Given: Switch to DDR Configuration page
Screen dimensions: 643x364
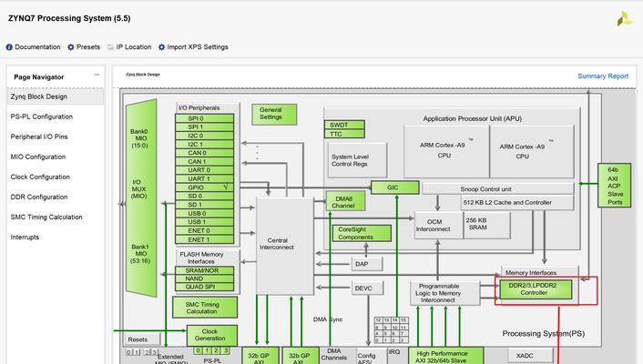Looking at the screenshot, I should point(38,197).
